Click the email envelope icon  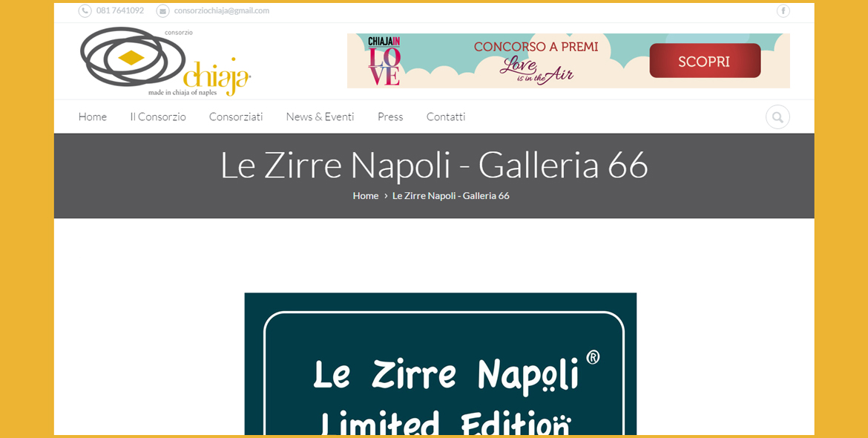162,11
